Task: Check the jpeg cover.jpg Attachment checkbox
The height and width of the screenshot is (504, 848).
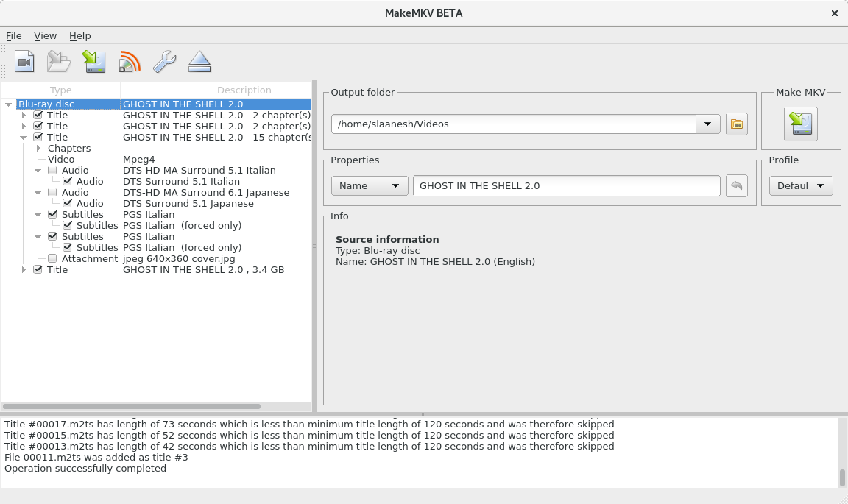Action: click(52, 259)
